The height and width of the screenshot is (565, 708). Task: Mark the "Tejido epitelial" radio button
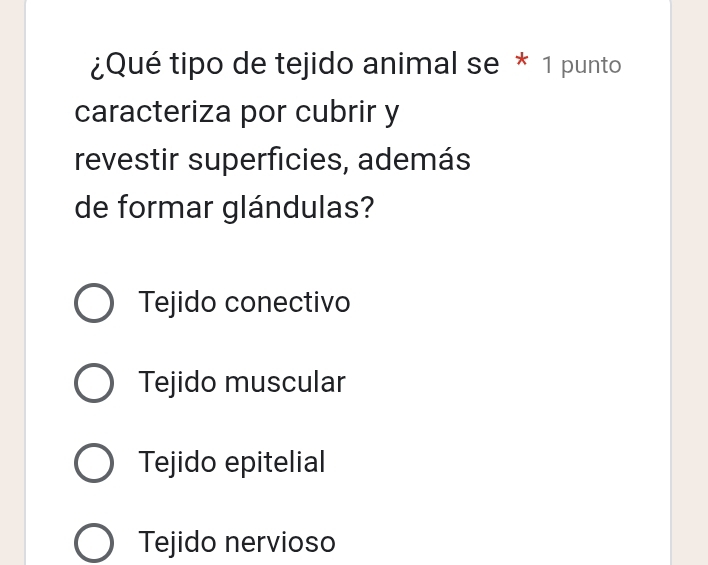click(94, 463)
